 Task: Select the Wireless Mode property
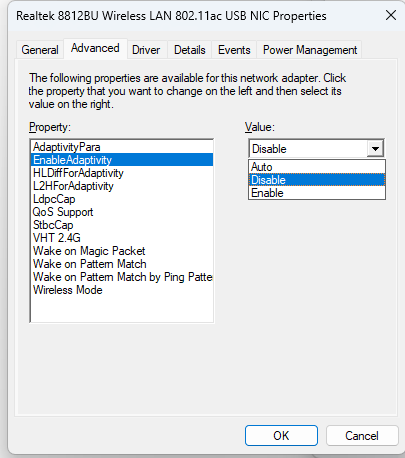[x=122, y=290]
